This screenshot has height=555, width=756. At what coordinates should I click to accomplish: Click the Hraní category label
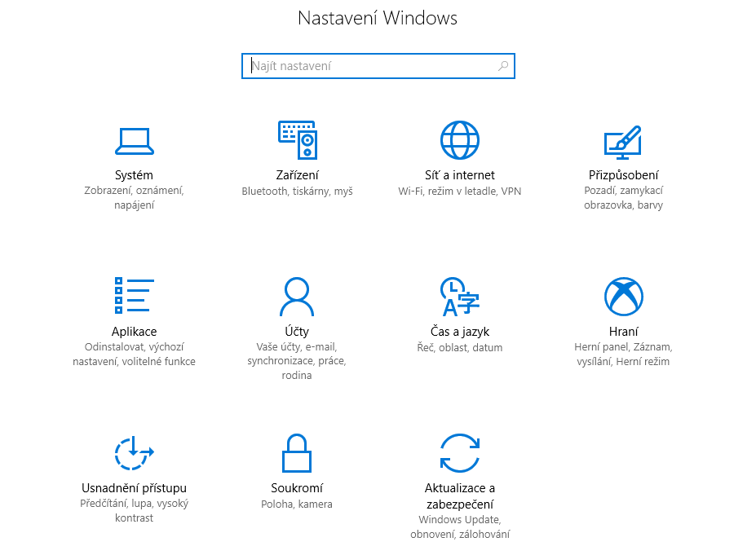tap(623, 332)
